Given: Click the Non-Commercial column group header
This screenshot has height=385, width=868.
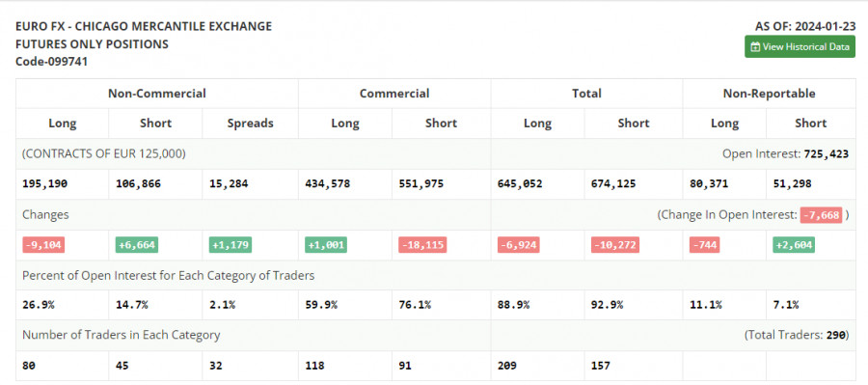Looking at the screenshot, I should point(156,93).
